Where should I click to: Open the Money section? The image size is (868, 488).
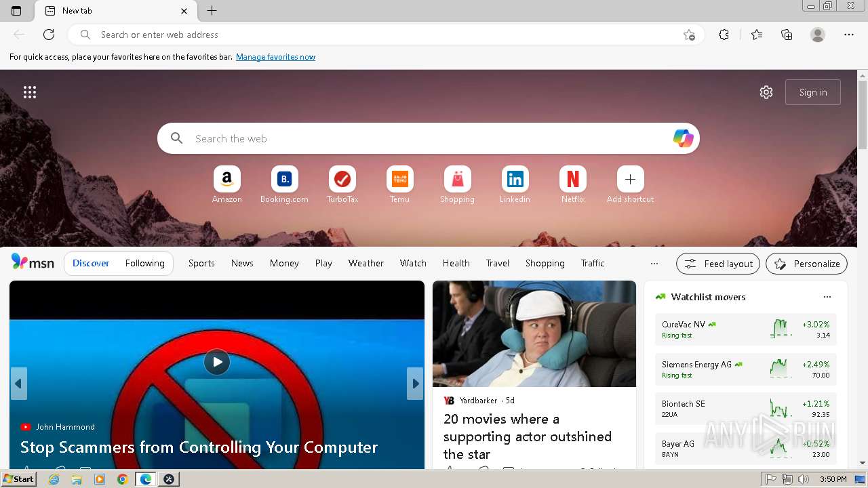284,263
